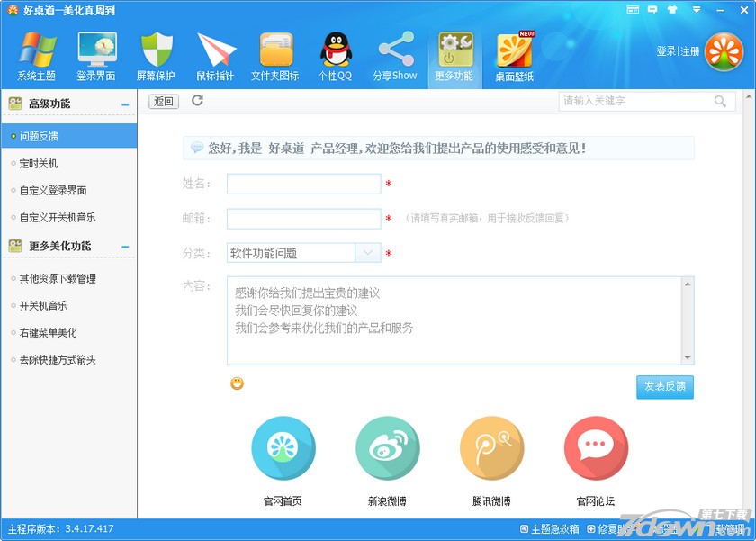Open the title bar dropdown menu arrow
Viewport: 756px width, 541px height.
pos(697,10)
